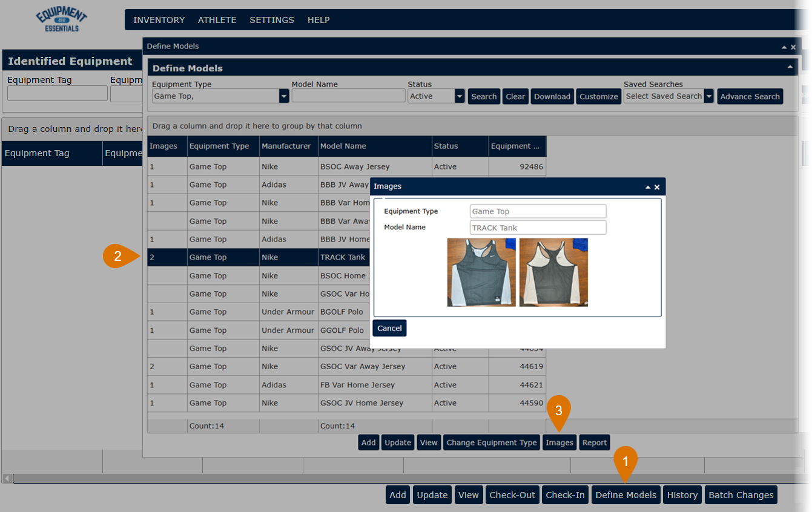This screenshot has height=512, width=812.
Task: Expand the Status dropdown
Action: point(460,96)
